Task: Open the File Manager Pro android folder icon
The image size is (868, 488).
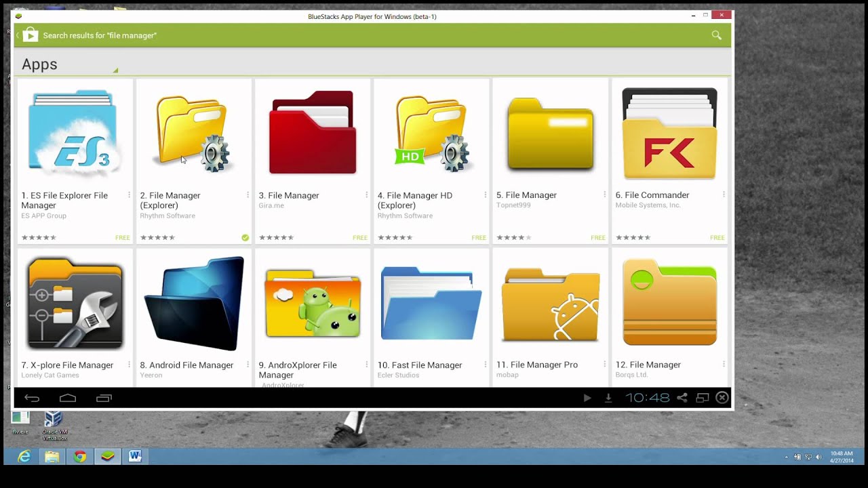Action: (x=551, y=304)
